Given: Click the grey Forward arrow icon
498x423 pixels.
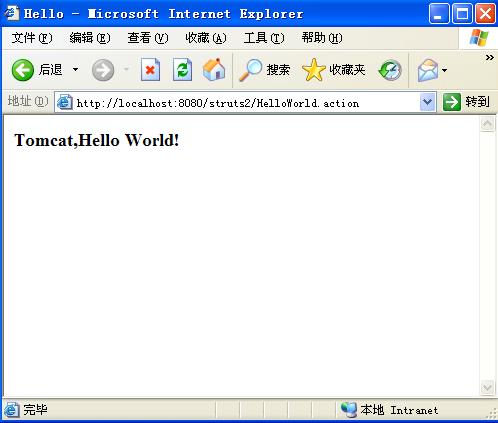Looking at the screenshot, I should (103, 70).
